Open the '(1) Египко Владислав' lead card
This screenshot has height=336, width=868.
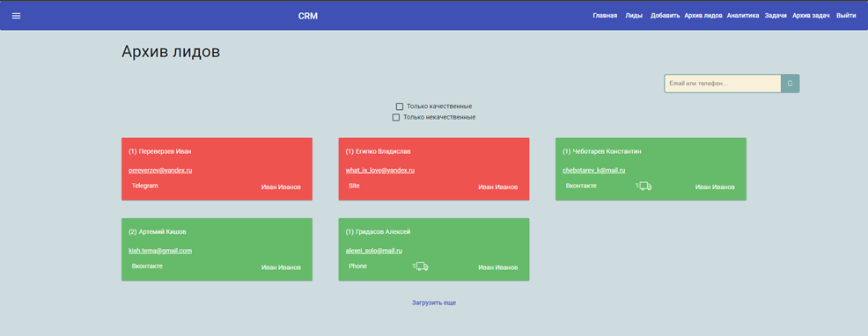434,169
